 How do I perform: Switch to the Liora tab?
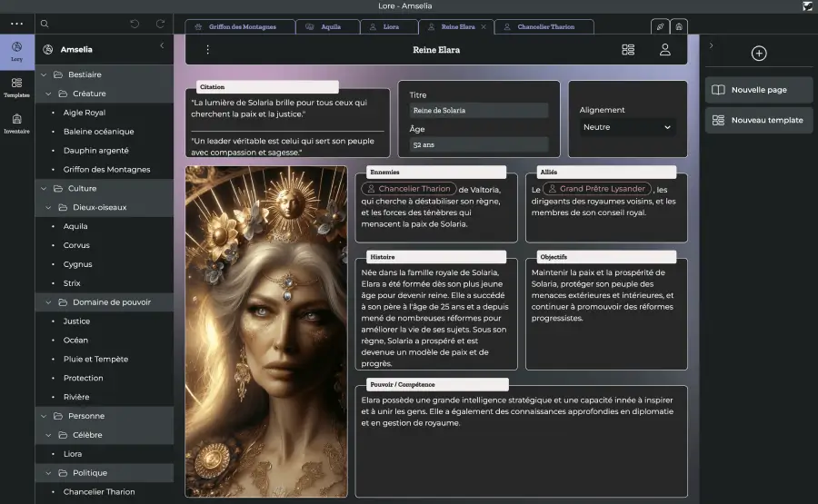(x=389, y=26)
